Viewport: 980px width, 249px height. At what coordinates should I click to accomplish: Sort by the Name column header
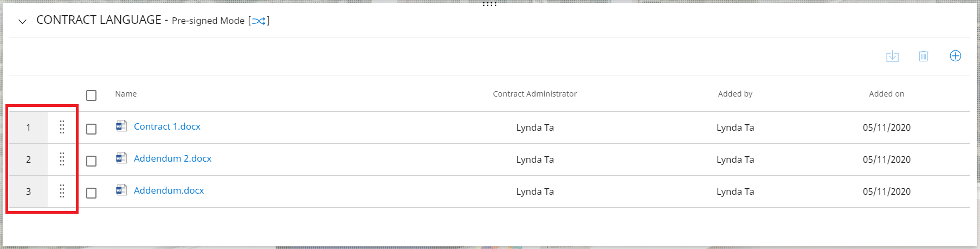tap(126, 94)
